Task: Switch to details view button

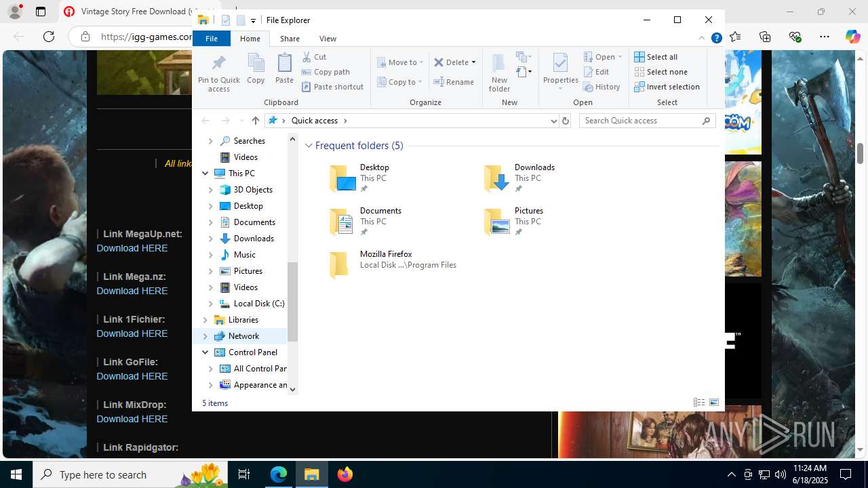Action: pyautogui.click(x=699, y=403)
